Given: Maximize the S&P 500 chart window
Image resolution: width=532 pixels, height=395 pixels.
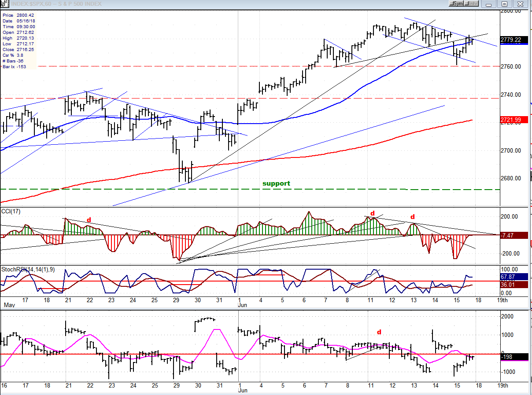Looking at the screenshot, I should (x=505, y=4).
